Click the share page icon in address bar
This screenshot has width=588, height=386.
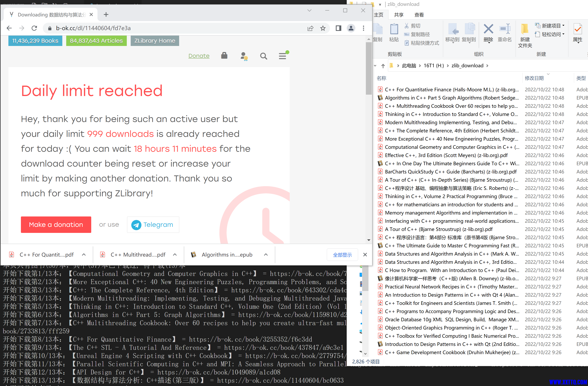[310, 28]
